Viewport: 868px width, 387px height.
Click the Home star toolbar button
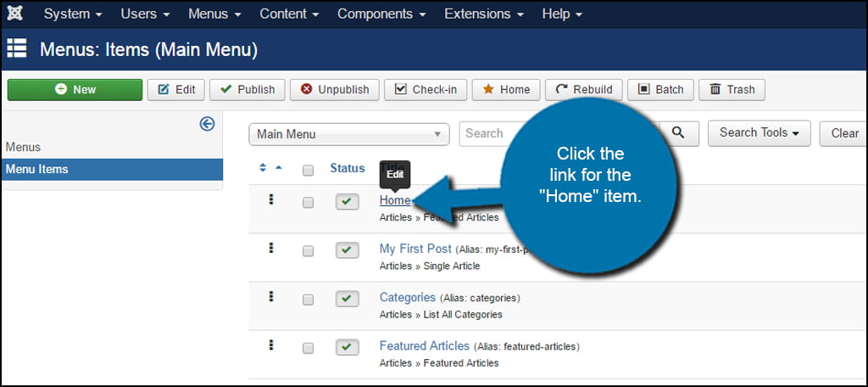click(x=506, y=90)
